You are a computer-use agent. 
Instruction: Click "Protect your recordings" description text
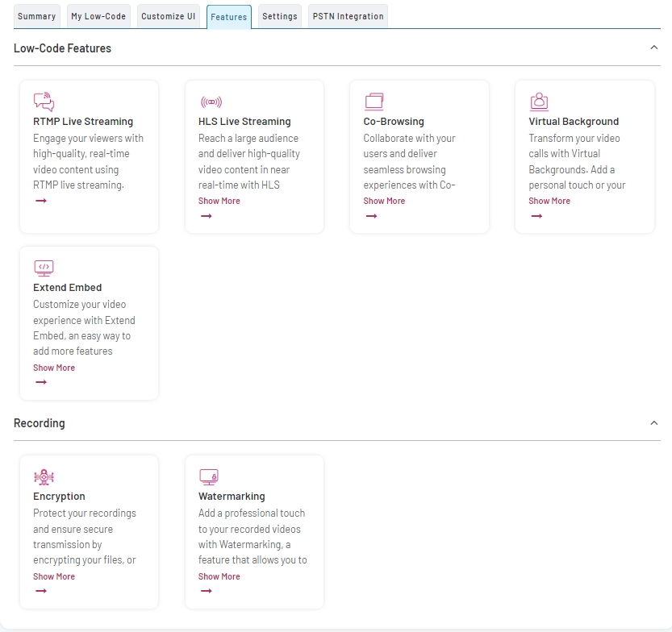[x=85, y=513]
